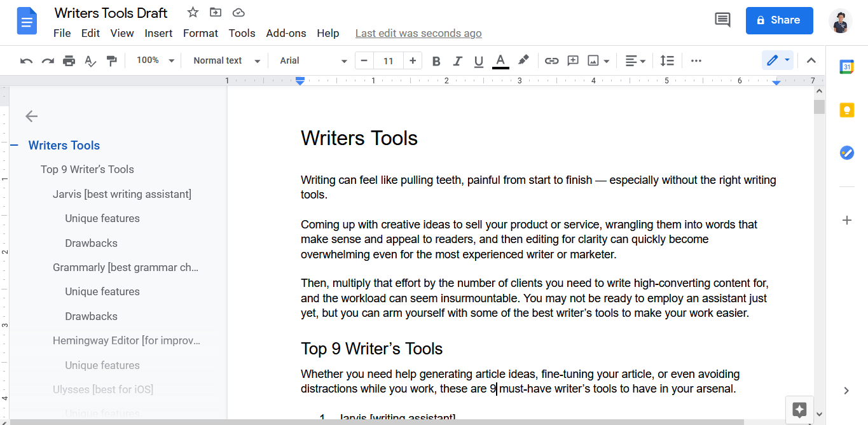Open the Insert image dropdown
868x425 pixels.
tap(598, 61)
